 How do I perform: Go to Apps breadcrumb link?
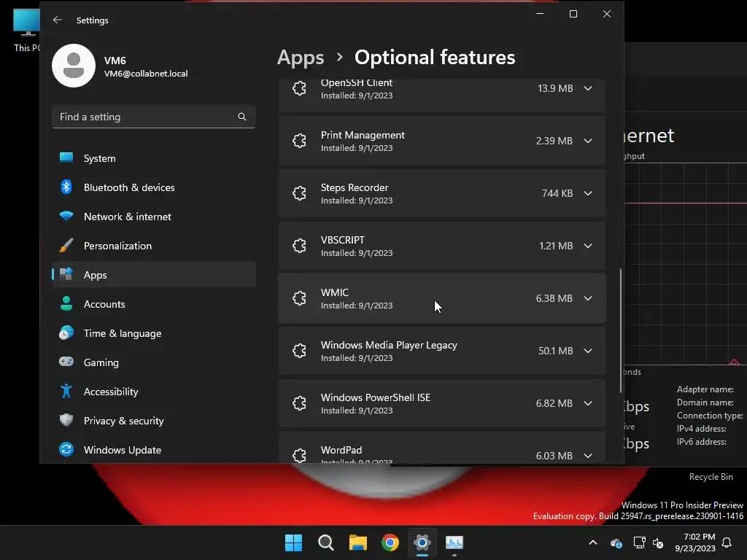[301, 58]
